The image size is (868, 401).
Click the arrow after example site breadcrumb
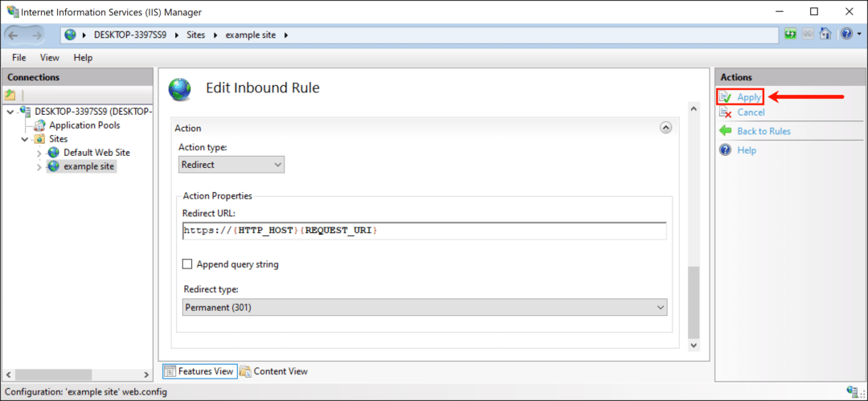[x=286, y=35]
